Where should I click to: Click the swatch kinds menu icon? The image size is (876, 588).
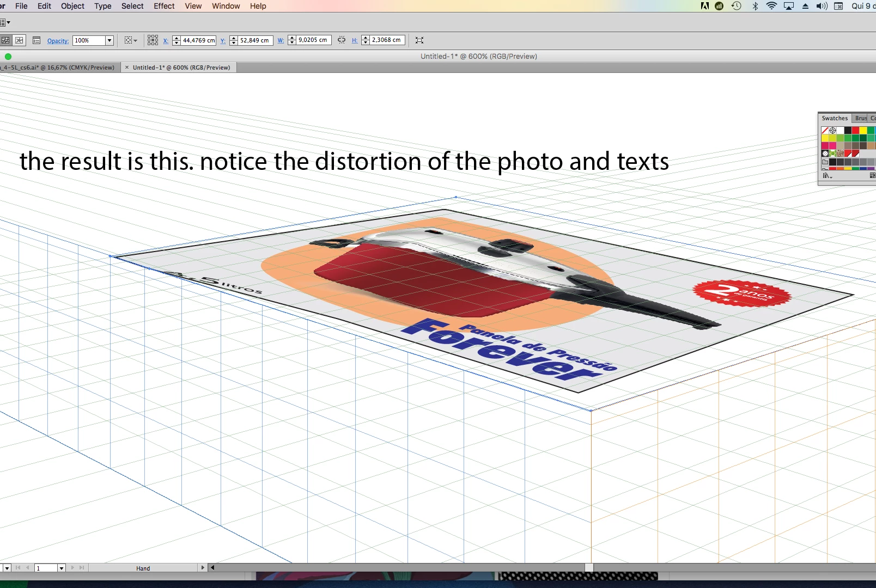872,175
